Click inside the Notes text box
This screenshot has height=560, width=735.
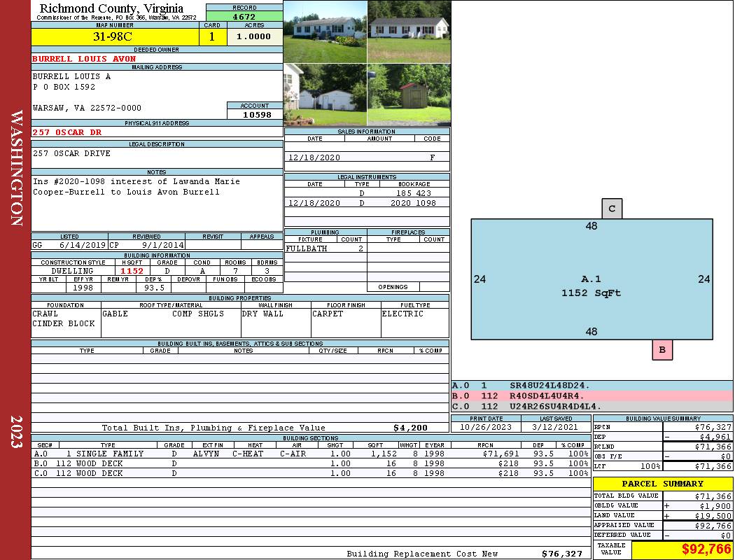coord(156,203)
